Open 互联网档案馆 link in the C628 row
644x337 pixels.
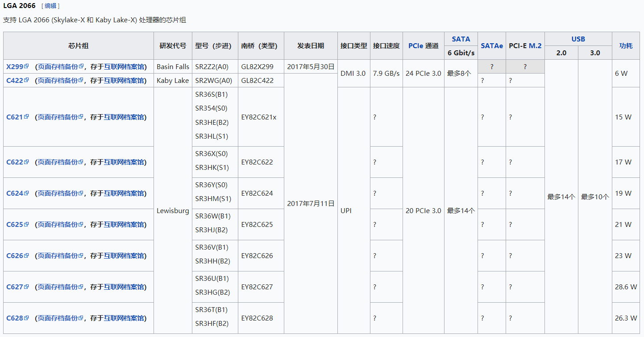[x=124, y=318]
